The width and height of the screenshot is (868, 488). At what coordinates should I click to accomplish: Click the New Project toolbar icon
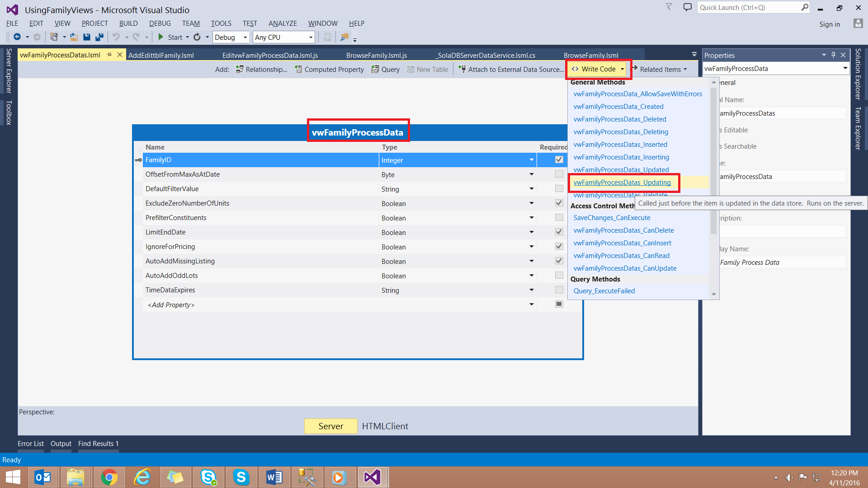point(54,37)
